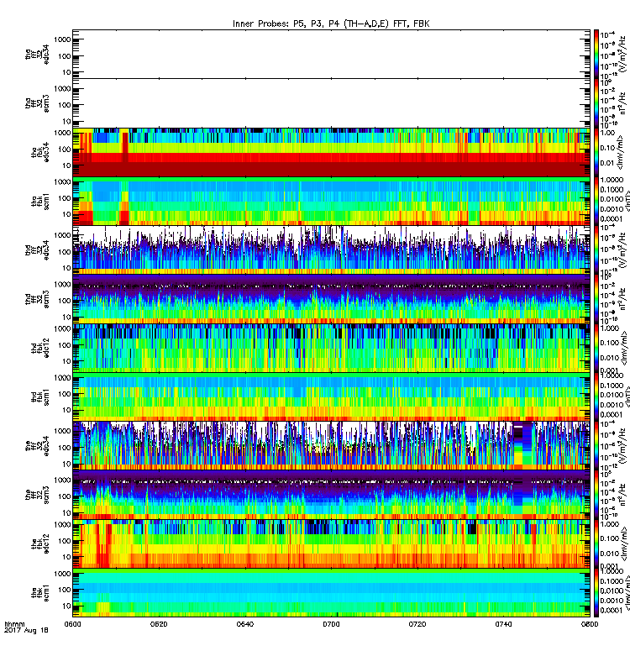Click the 'thd fbk edc12' y-axis title
Image resolution: width=630 pixels, height=672 pixels.
pyautogui.click(x=40, y=348)
